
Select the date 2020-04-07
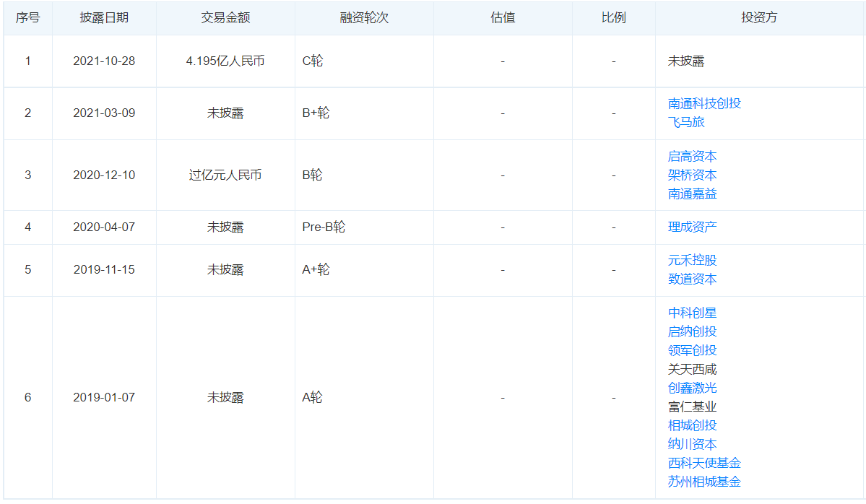(104, 227)
